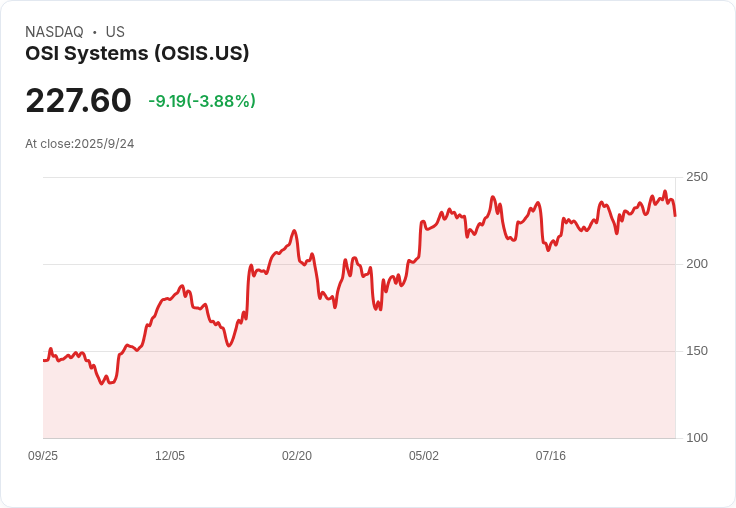
Task: Click the 227.60 price figure
Action: (x=78, y=100)
